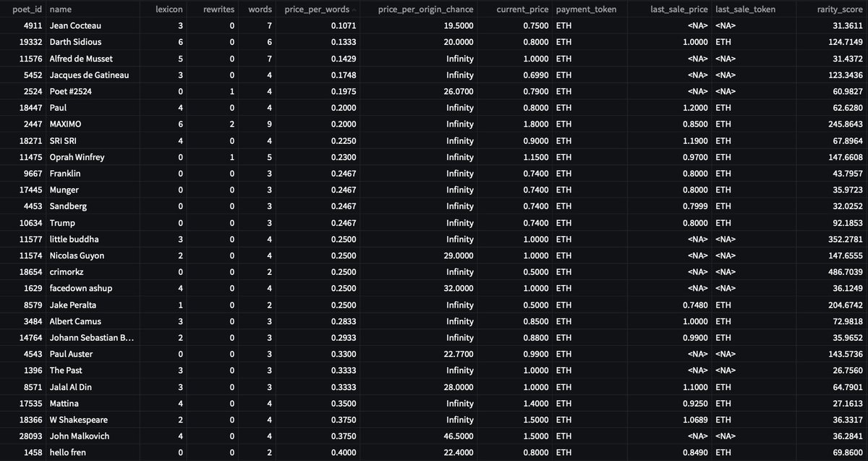Select the hello fren name cell

(69, 453)
